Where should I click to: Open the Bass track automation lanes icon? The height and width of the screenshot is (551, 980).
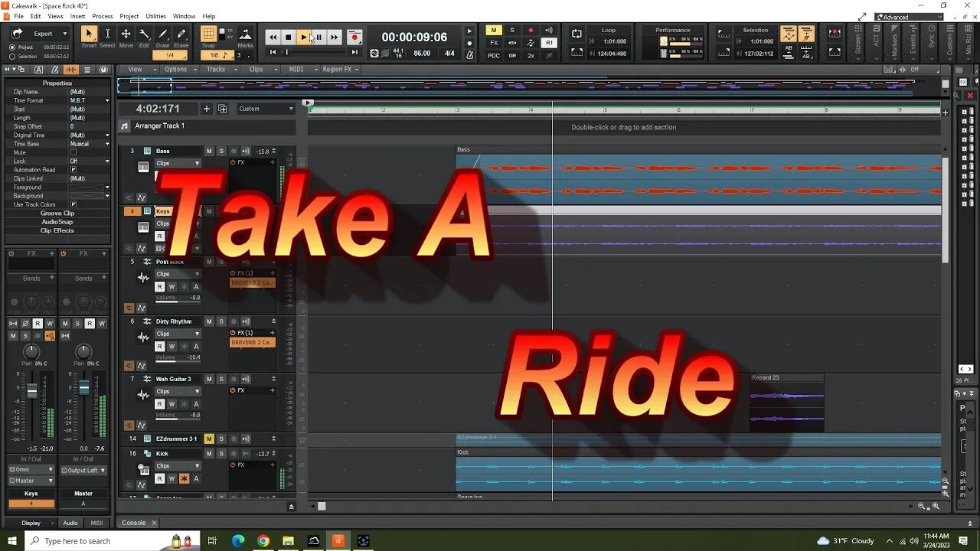(x=141, y=197)
